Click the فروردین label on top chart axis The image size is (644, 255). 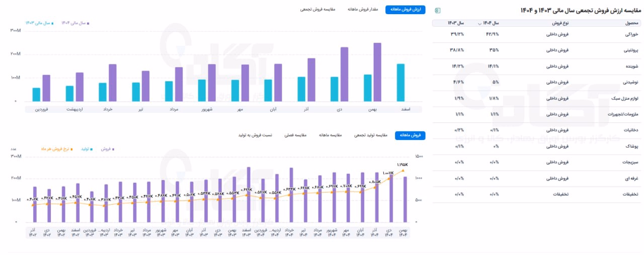[x=42, y=109]
